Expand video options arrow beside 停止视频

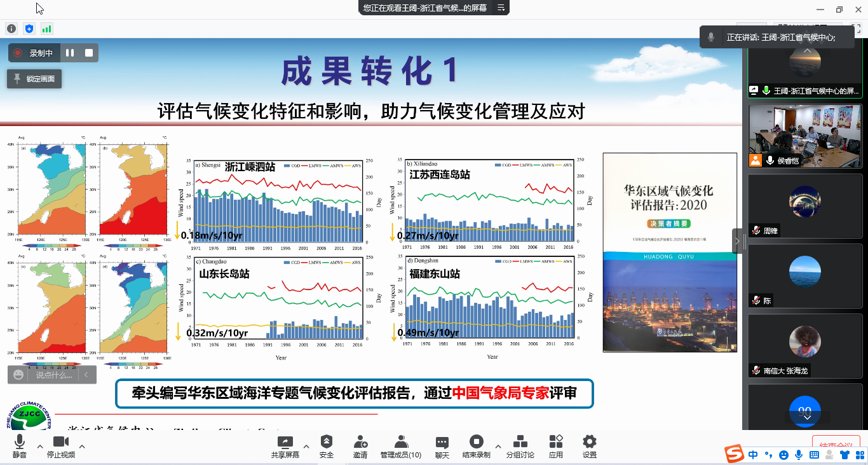(82, 446)
